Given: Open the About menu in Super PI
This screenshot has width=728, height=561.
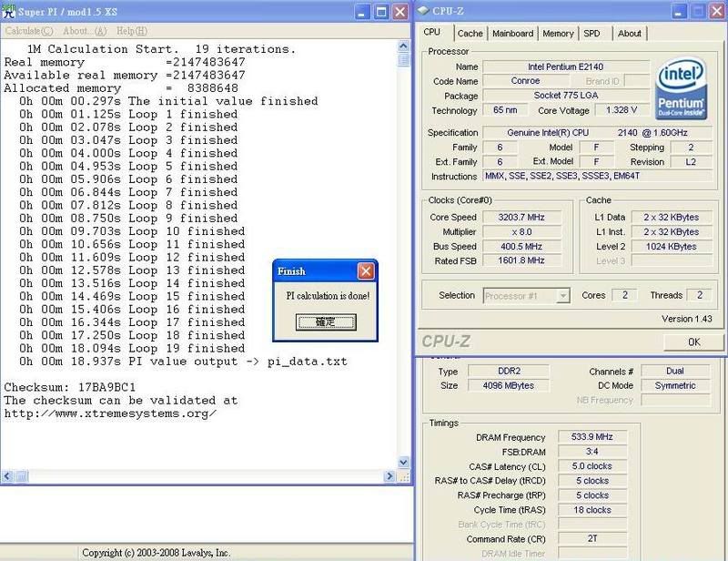Looking at the screenshot, I should coord(85,31).
